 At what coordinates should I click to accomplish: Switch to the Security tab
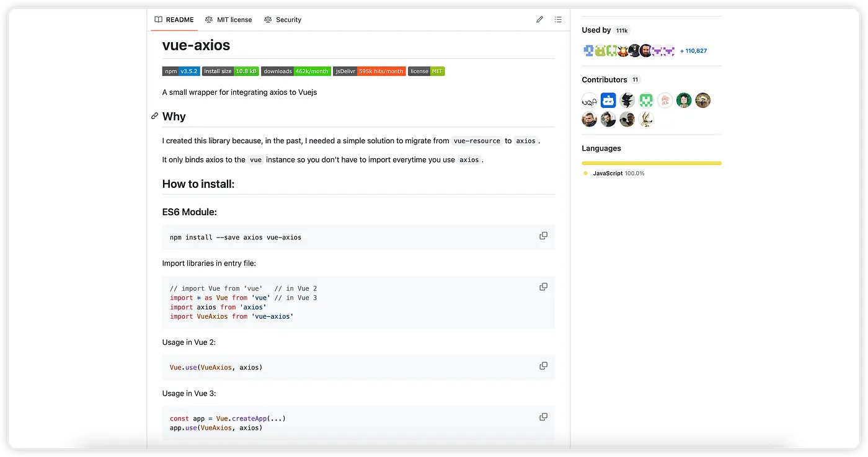[x=283, y=20]
